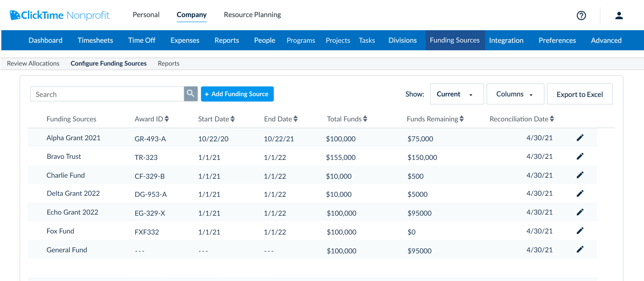Viewport: 644px width, 281px height.
Task: Sort rows by End Date arrows
Action: click(295, 119)
